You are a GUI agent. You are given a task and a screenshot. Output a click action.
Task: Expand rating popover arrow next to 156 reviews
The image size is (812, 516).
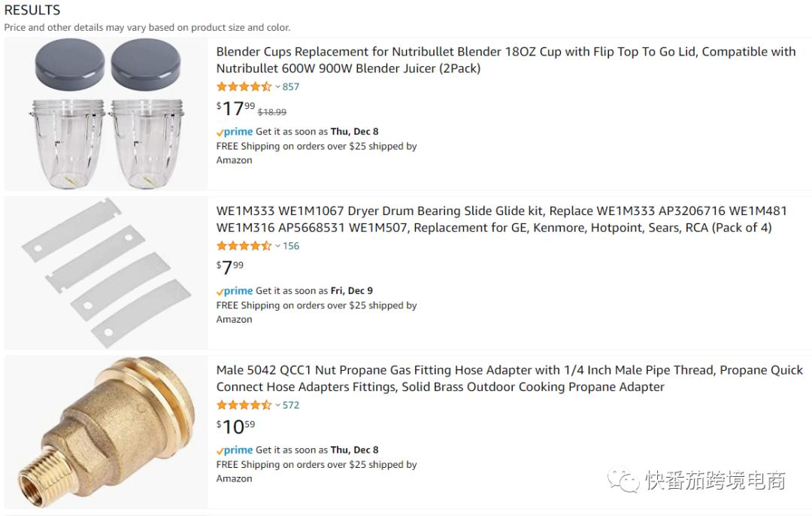coord(277,247)
